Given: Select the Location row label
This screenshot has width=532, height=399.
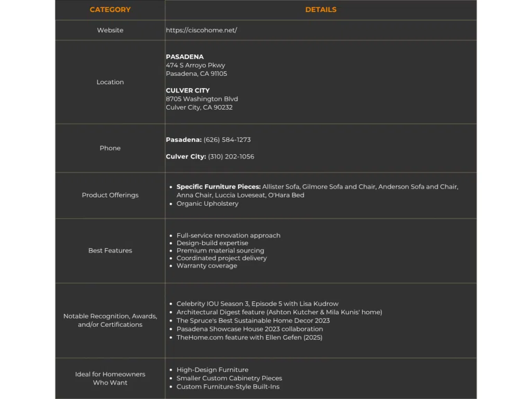Looking at the screenshot, I should coord(110,82).
